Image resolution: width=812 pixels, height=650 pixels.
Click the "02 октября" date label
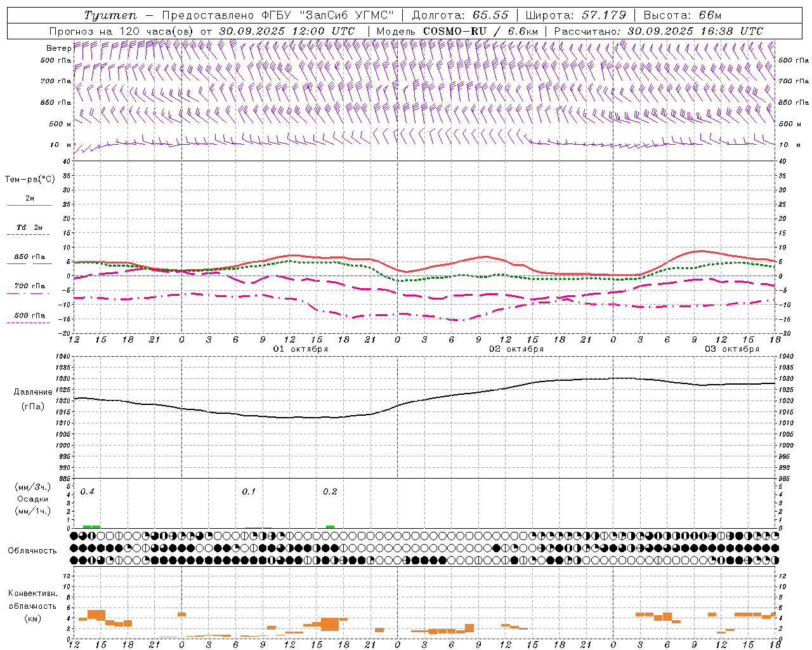click(x=516, y=349)
